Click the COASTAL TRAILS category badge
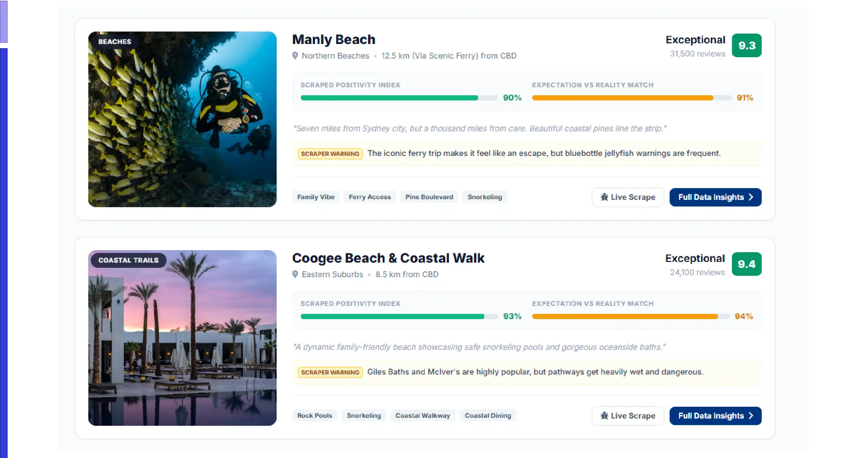The width and height of the screenshot is (868, 458). point(128,260)
